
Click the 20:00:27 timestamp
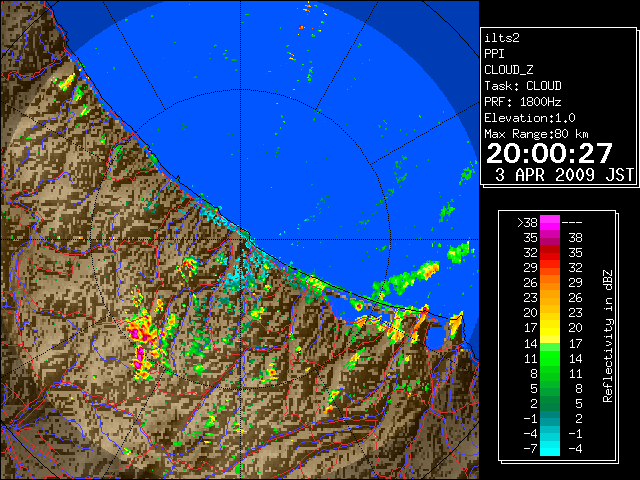point(549,153)
